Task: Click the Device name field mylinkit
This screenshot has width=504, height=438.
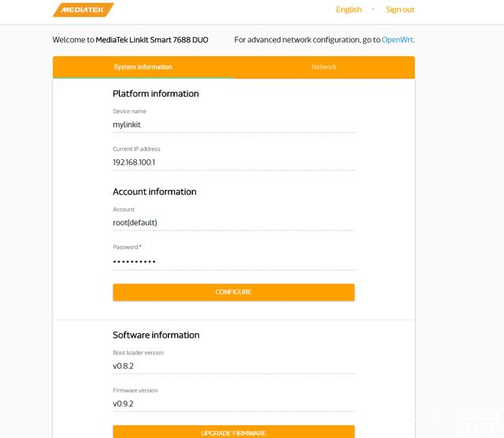Action: tap(234, 124)
